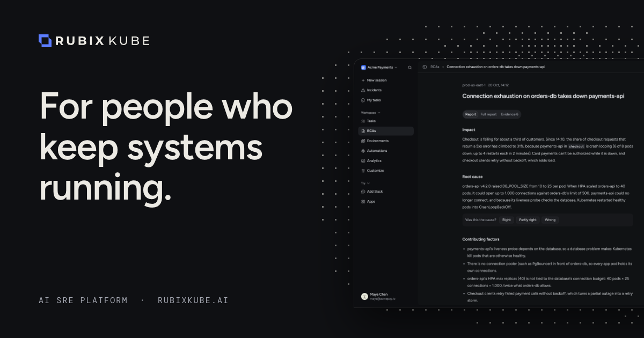644x338 pixels.
Task: Click Maya Chen's avatar picture
Action: pyautogui.click(x=364, y=296)
